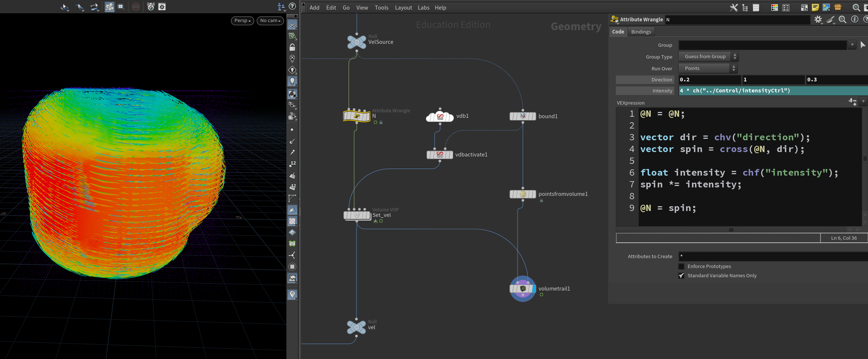Click the drone camera render icon

(x=151, y=7)
